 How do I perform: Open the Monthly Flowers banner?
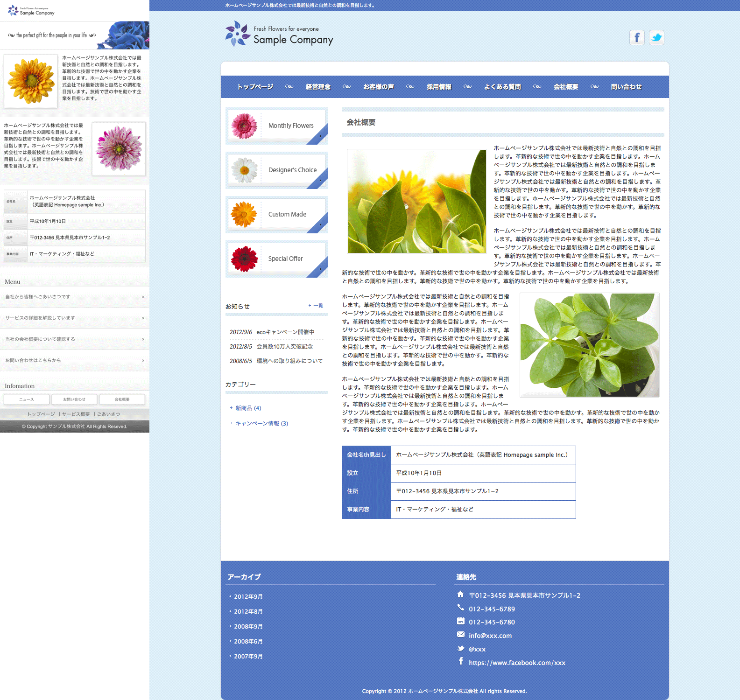point(277,126)
